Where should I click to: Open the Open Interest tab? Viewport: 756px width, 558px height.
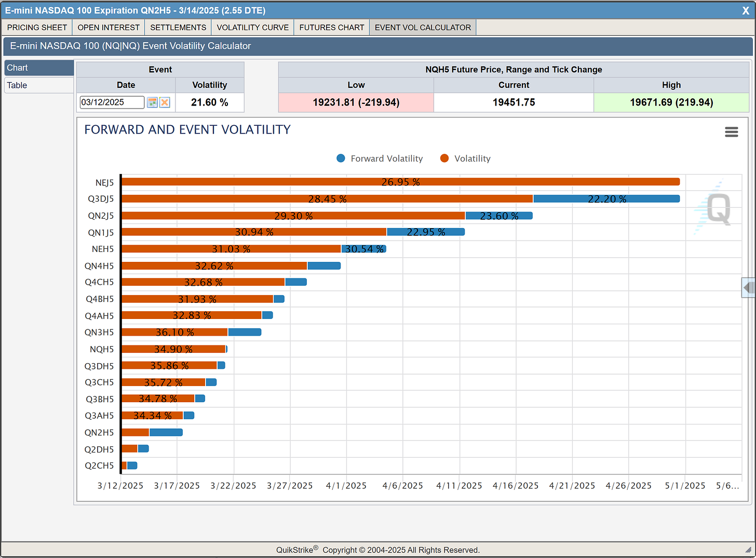click(109, 28)
